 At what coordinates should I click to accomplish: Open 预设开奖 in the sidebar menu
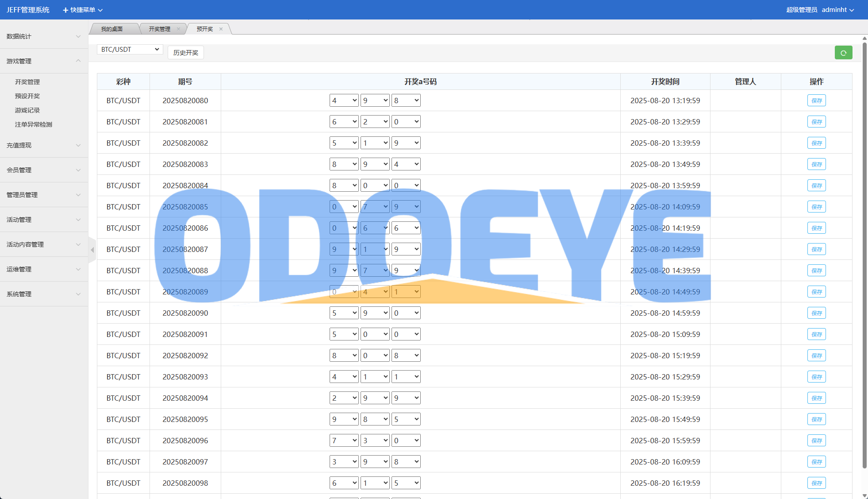pyautogui.click(x=27, y=96)
